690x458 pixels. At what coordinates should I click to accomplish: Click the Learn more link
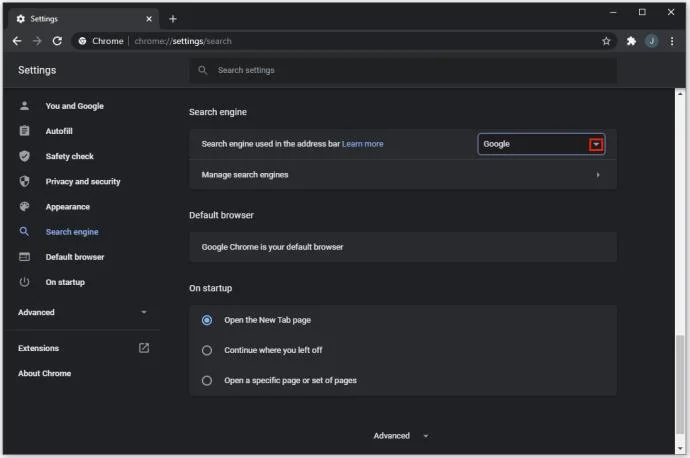point(363,144)
